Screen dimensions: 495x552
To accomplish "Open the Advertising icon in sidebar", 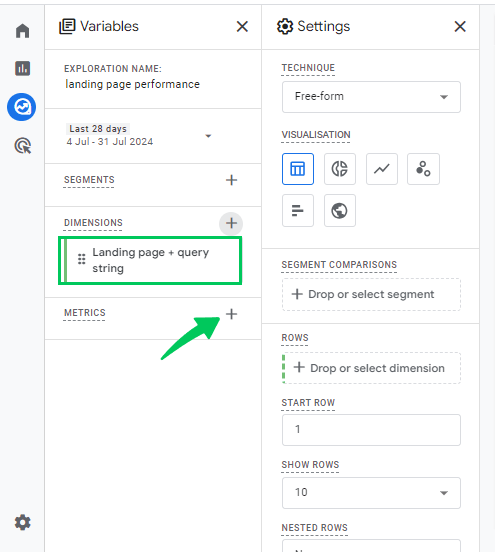I will click(x=23, y=145).
